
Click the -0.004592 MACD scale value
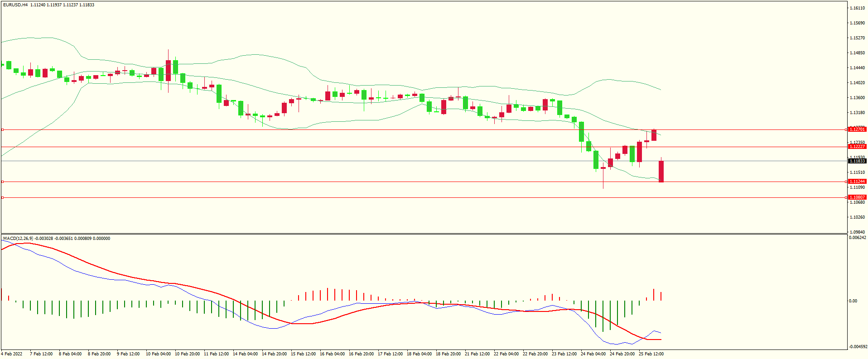pos(858,347)
